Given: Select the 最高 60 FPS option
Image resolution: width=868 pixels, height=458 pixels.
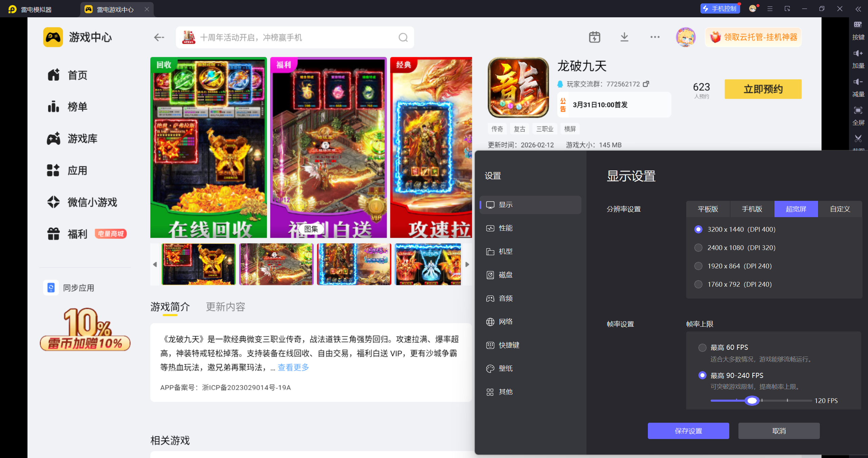Looking at the screenshot, I should [x=702, y=347].
